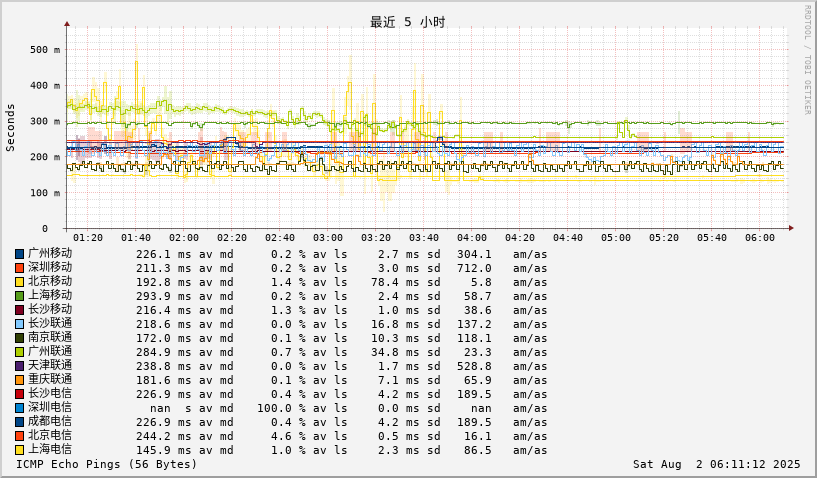Screen dimensions: 817x478
Task: Click the 天津联通 purple legend swatch
Action: pos(19,366)
